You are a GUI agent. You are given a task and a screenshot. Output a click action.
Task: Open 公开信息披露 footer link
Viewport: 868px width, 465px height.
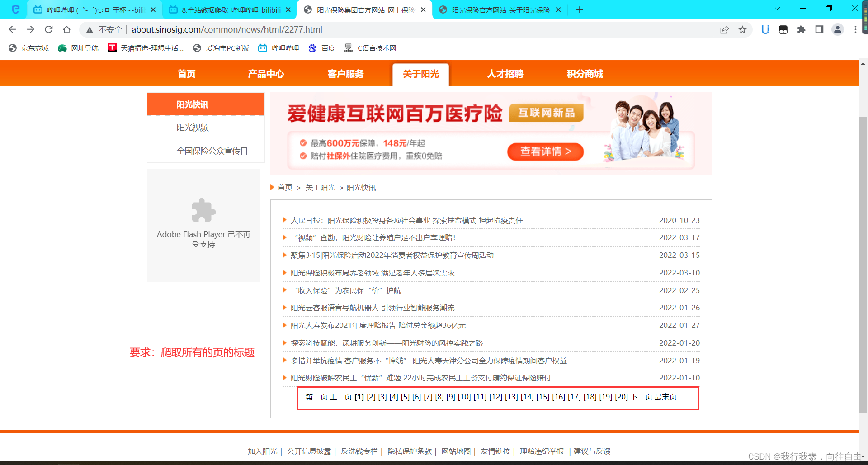[x=309, y=451]
